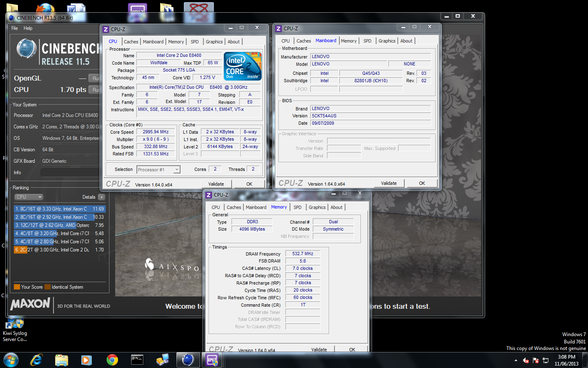This screenshot has width=588, height=368.
Task: Click Validate in the Mainboard window
Action: point(389,183)
